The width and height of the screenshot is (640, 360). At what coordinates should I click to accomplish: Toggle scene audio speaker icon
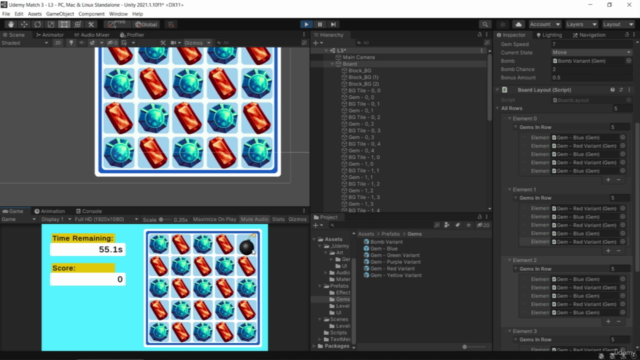[82, 43]
